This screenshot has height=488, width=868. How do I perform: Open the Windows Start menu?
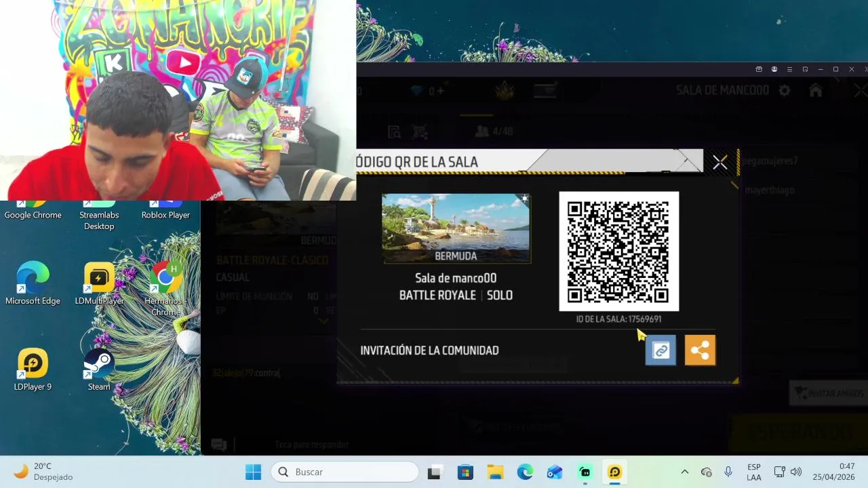point(253,472)
